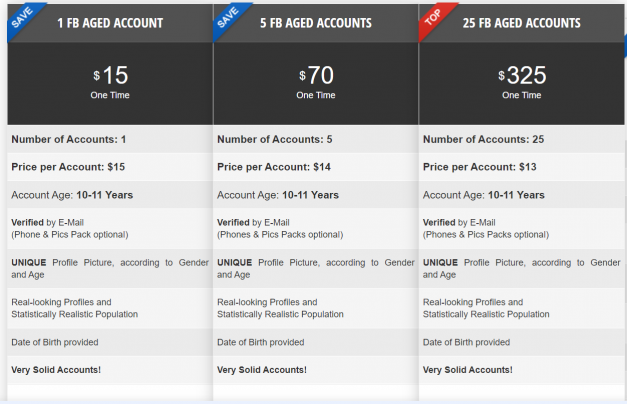
Task: Select the 5 FB AGED ACCOUNTS plan header
Action: point(316,23)
